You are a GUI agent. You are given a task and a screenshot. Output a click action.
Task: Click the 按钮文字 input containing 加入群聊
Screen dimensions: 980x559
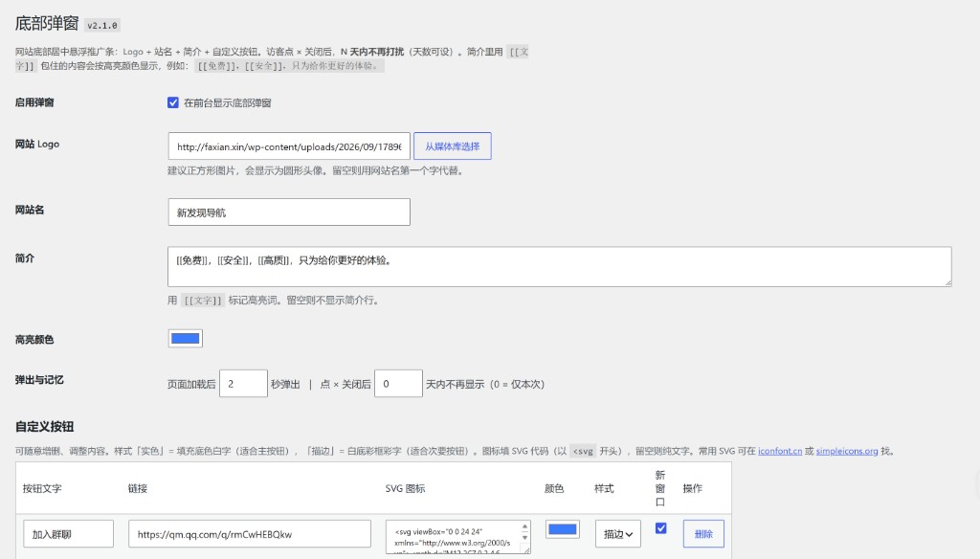(68, 534)
